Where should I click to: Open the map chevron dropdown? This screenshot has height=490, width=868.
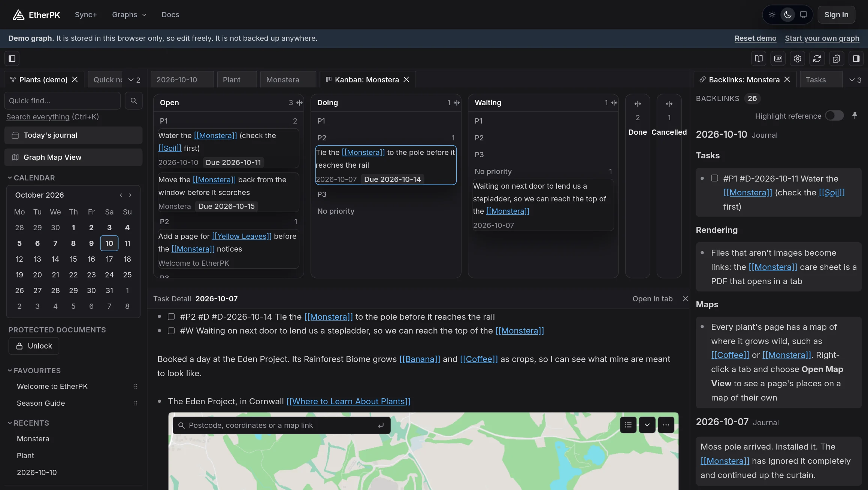[647, 425]
